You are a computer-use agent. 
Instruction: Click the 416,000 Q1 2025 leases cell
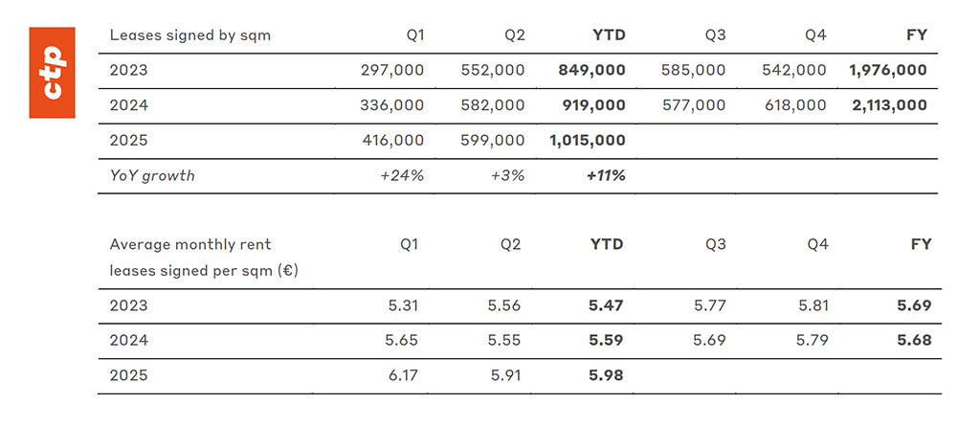tap(391, 141)
